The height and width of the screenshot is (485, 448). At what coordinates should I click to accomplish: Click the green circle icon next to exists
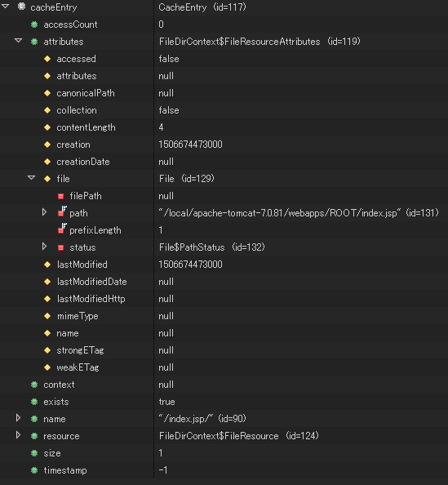tap(34, 402)
